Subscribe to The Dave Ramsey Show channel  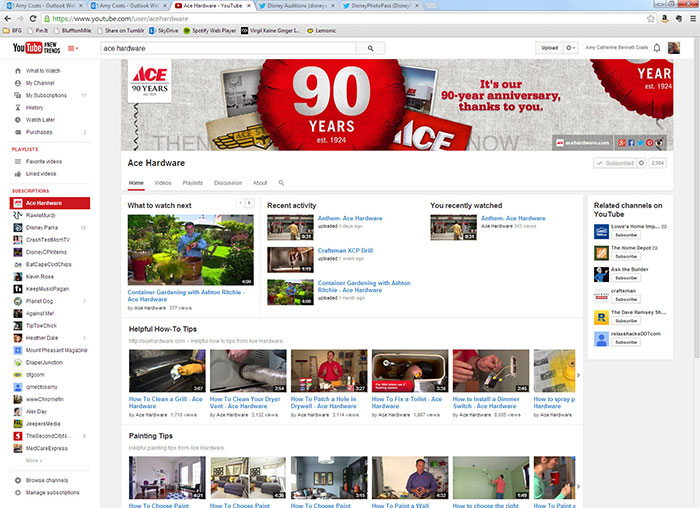point(626,321)
